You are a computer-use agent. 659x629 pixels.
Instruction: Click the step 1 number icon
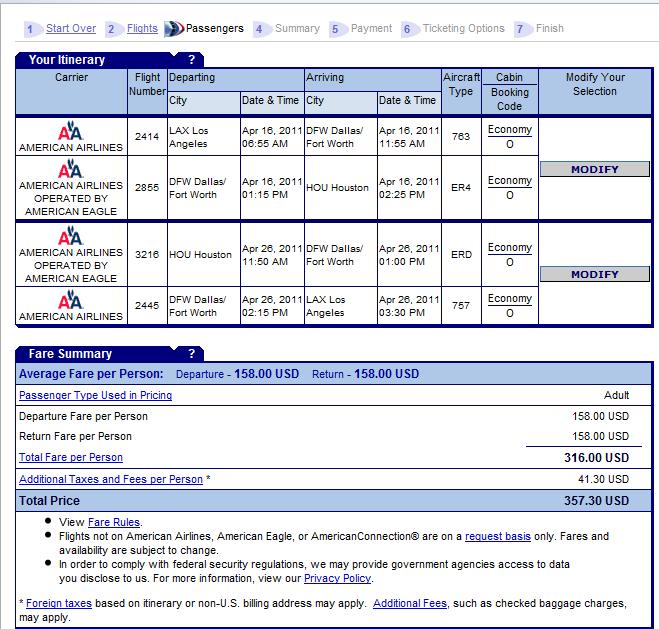(x=33, y=29)
